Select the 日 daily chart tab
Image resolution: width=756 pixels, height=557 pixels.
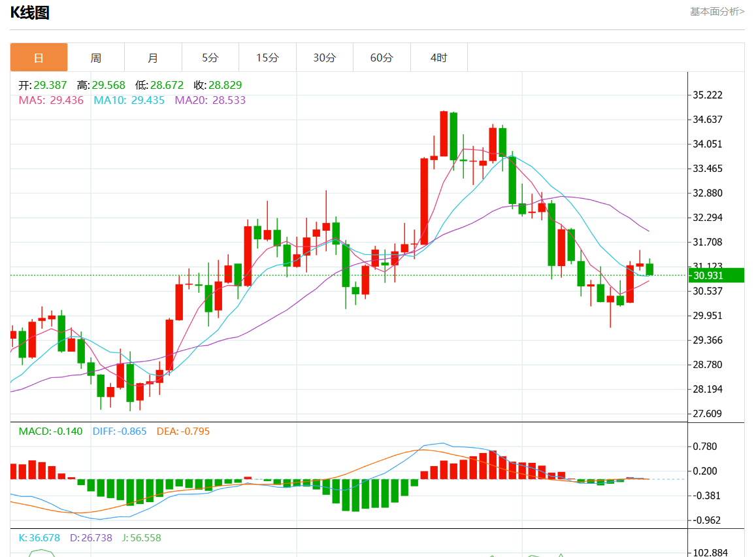coord(39,58)
